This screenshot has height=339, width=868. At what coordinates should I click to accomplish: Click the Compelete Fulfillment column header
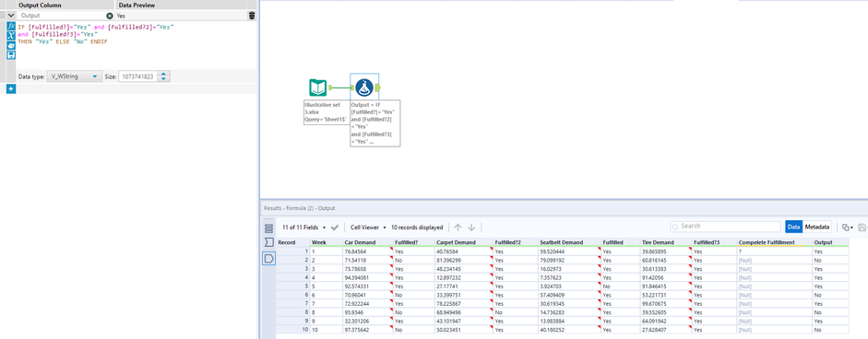775,242
